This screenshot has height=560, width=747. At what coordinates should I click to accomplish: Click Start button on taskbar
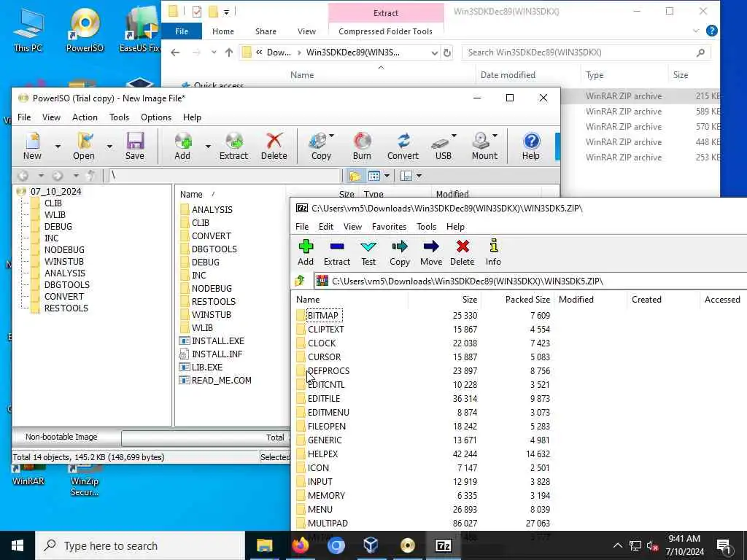click(x=18, y=545)
